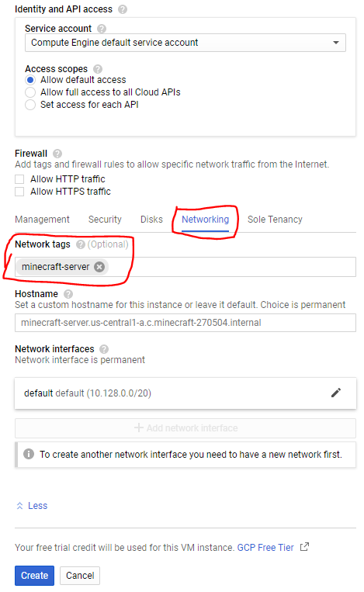Screen dimensions: 364x592
Task: Click inside the Hostname input field
Action: [x=185, y=323]
